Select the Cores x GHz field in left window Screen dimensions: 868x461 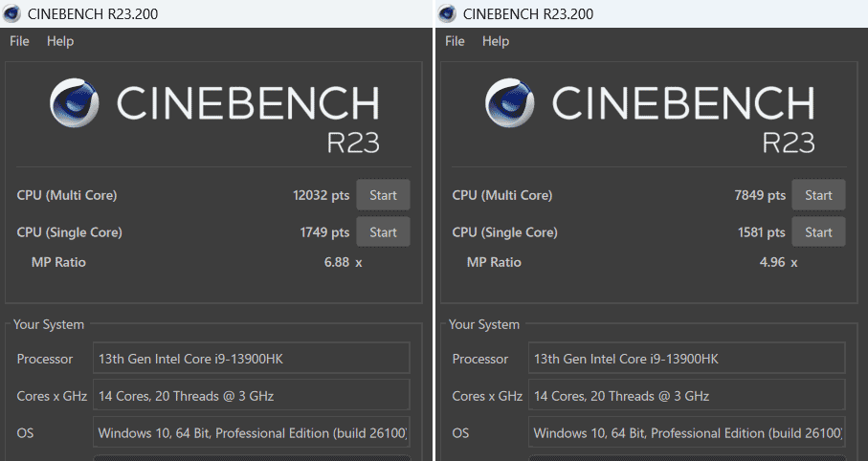[252, 395]
